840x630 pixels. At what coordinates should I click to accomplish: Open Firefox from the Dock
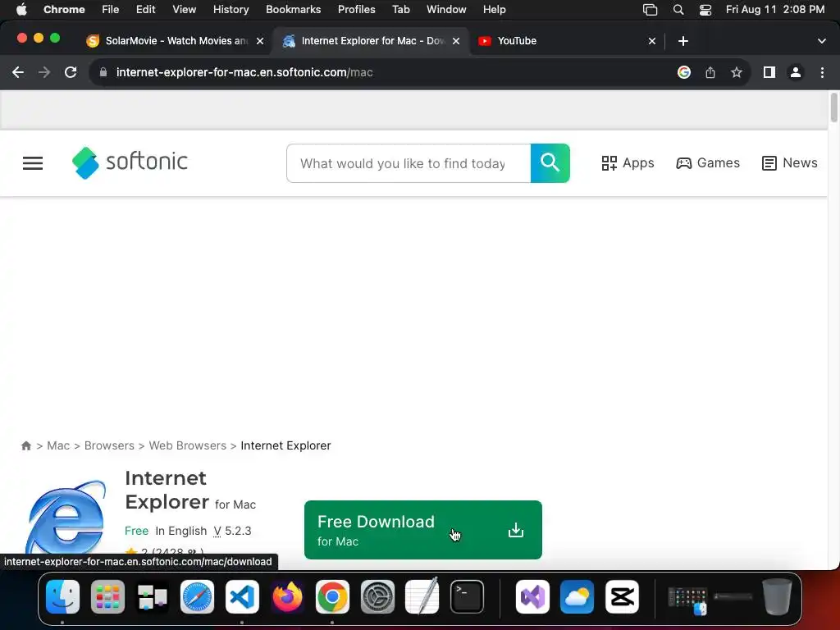click(x=287, y=596)
